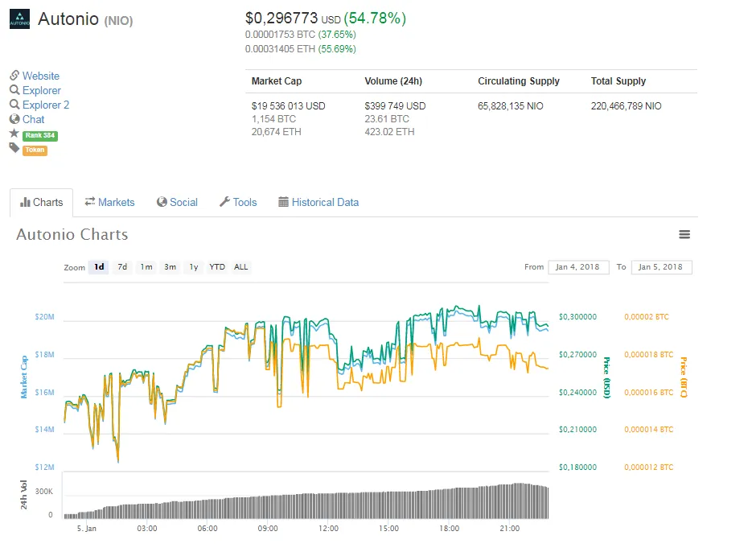Set chart zoom to 1m
The height and width of the screenshot is (548, 756).
tap(146, 267)
